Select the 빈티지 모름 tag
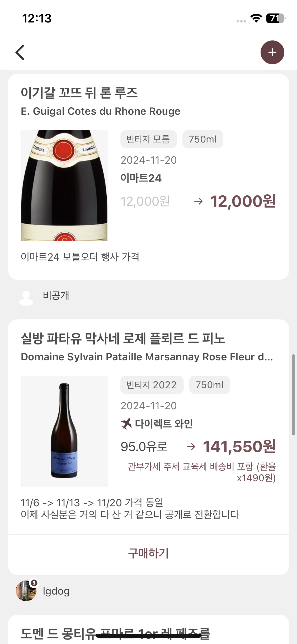 pos(148,139)
